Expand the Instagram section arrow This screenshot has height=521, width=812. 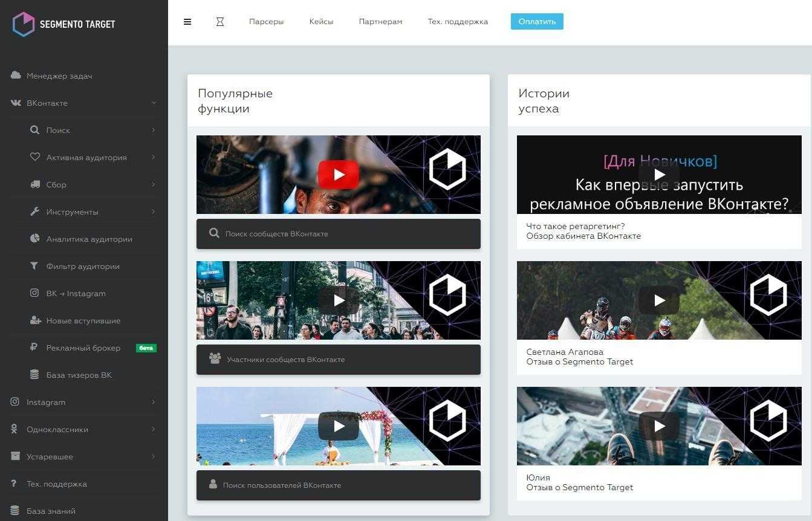154,402
